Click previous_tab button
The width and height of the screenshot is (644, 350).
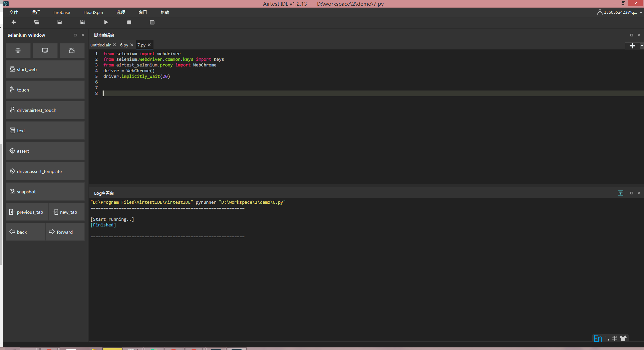click(27, 212)
